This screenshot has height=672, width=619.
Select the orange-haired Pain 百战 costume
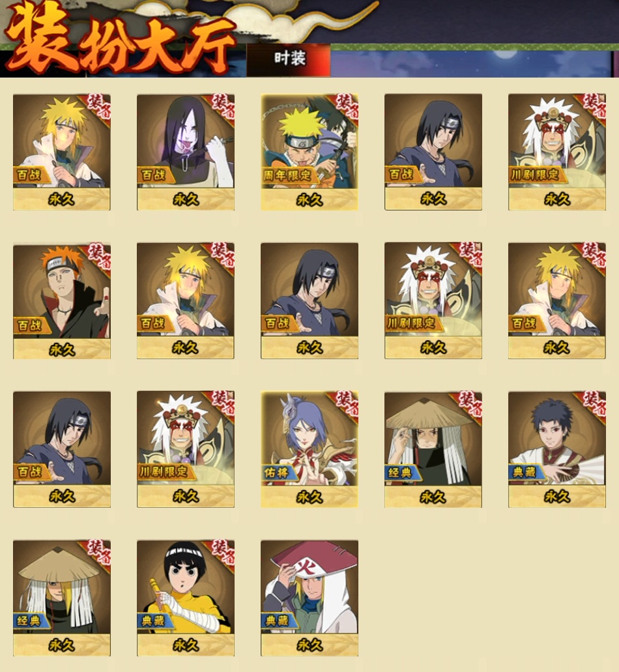[x=62, y=301]
